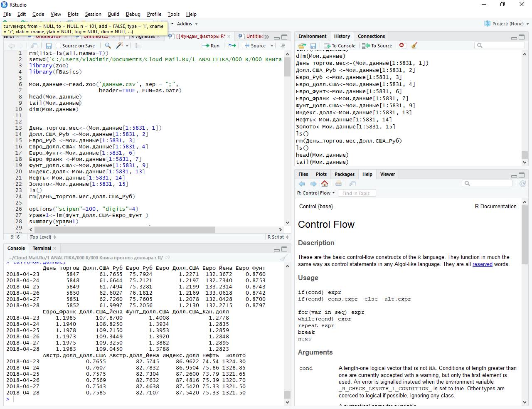Switch to the Environment tab

[312, 36]
